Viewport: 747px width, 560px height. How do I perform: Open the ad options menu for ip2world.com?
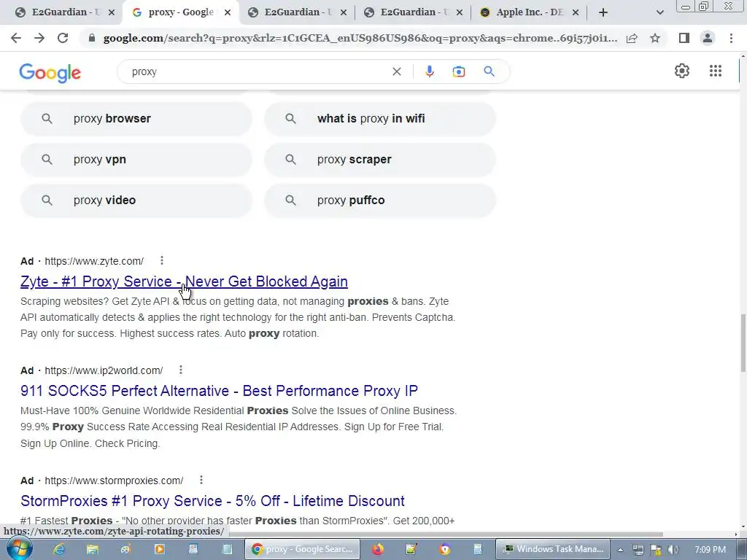(181, 370)
